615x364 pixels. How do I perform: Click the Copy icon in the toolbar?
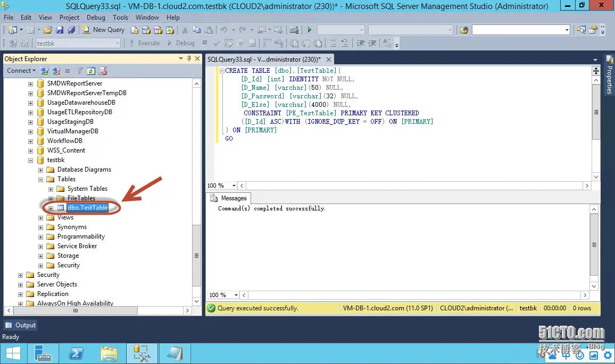(x=196, y=30)
